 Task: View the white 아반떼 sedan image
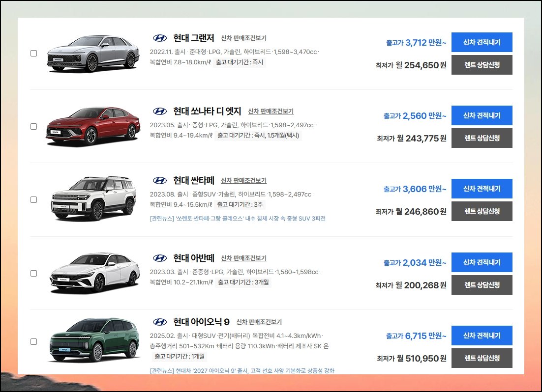tap(94, 273)
